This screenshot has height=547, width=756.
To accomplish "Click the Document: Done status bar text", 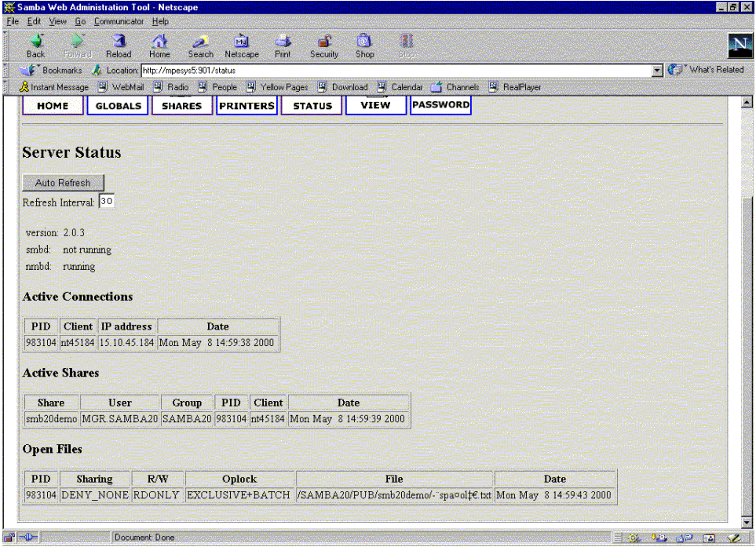I will coord(144,538).
